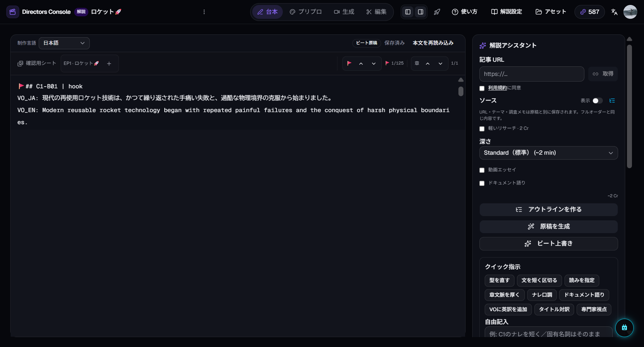Image resolution: width=644 pixels, height=347 pixels.
Task: Jump to previous flagged beat
Action: [361, 63]
